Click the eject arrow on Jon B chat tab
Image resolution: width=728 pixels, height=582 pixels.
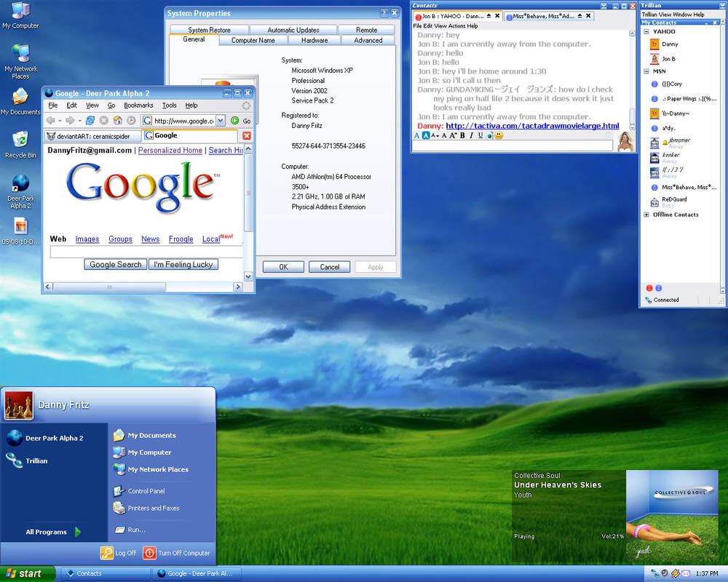488,16
